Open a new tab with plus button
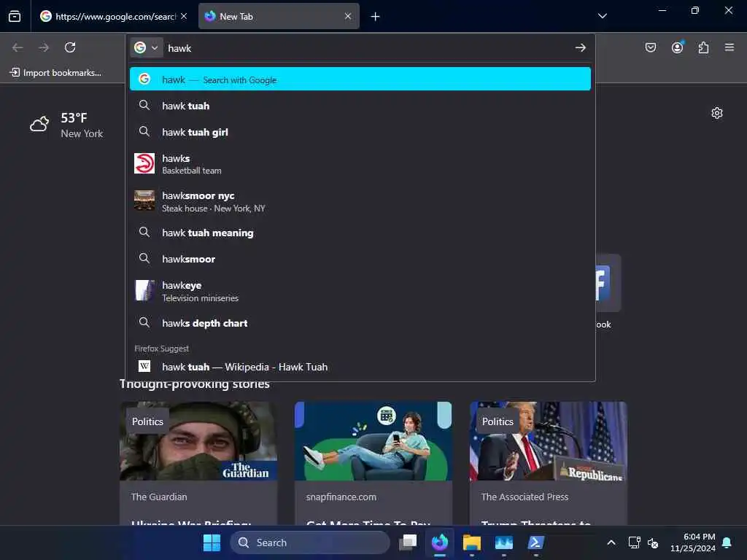This screenshot has height=560, width=747. pos(376,17)
